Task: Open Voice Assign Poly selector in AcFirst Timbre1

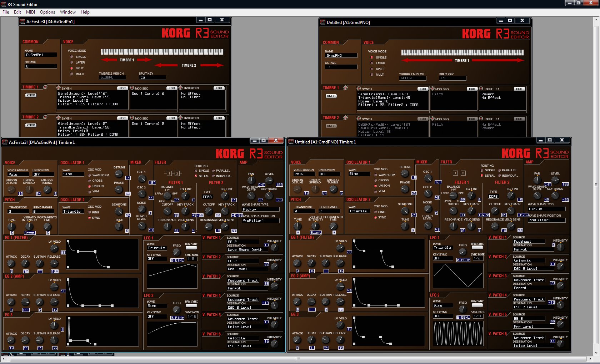Action: pos(18,175)
